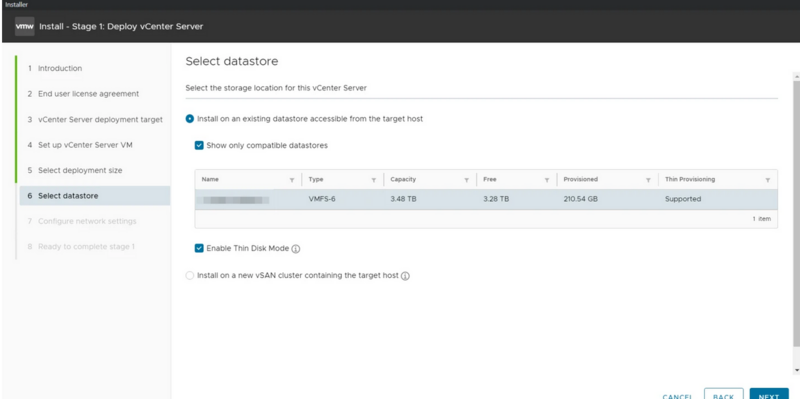Click the BACK button
The height and width of the screenshot is (399, 800).
tap(723, 395)
